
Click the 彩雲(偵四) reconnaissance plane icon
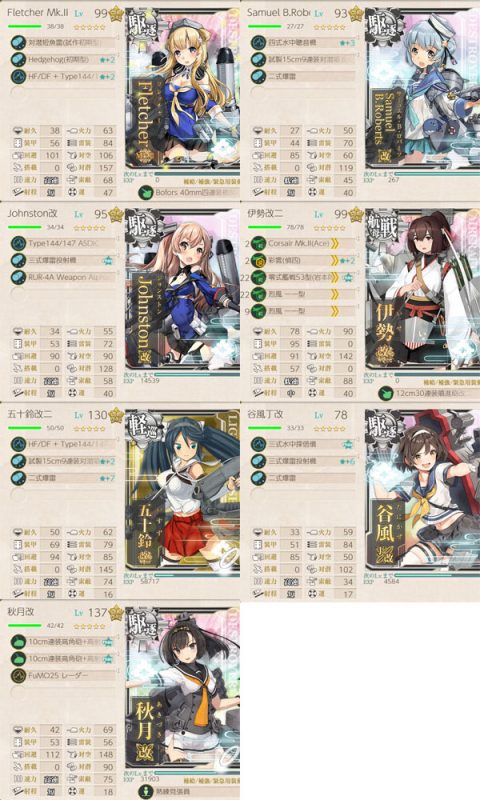(259, 260)
